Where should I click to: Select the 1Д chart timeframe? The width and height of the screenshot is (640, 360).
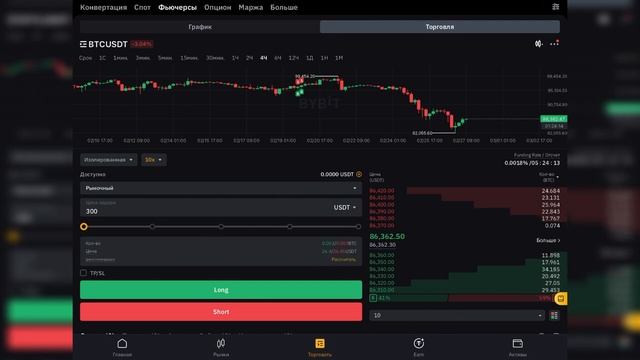(x=310, y=58)
